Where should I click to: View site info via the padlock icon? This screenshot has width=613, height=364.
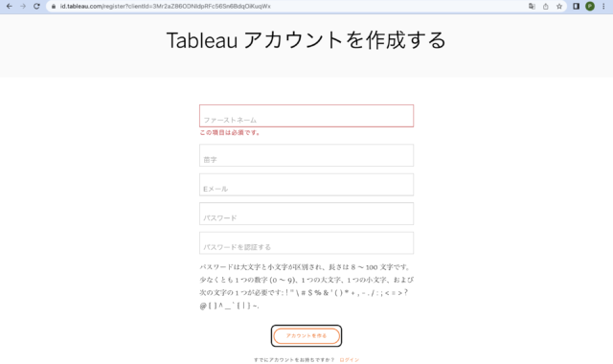[x=54, y=7]
